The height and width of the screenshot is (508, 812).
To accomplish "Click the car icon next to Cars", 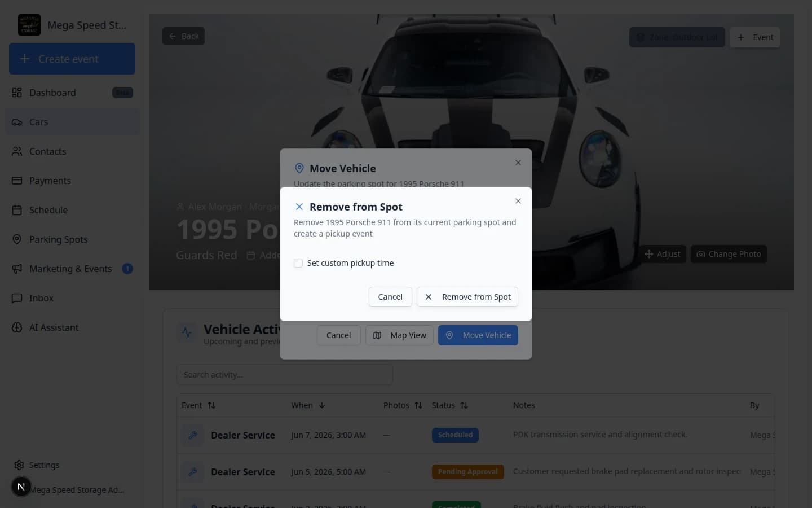I will pyautogui.click(x=17, y=122).
